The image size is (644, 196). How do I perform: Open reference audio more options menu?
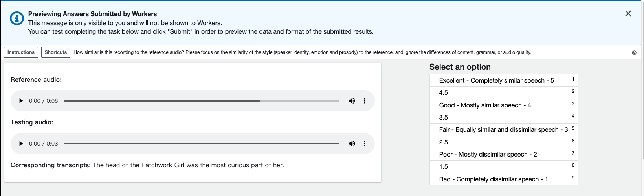365,101
